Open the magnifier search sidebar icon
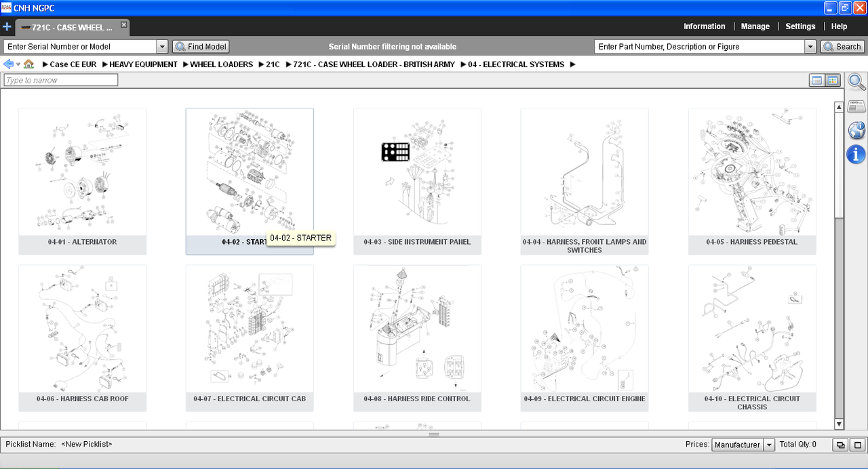The image size is (868, 469). coord(856,83)
